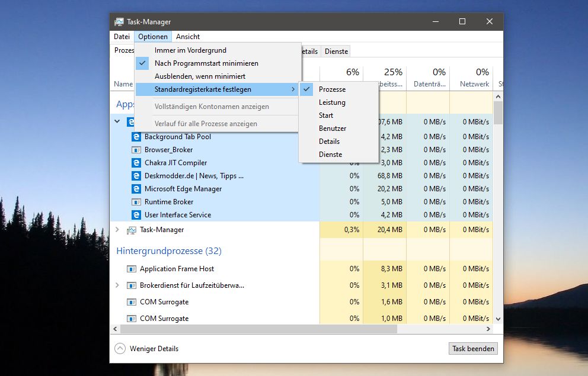The width and height of the screenshot is (588, 376).
Task: Collapse the expanded Edge process group
Action: [117, 121]
